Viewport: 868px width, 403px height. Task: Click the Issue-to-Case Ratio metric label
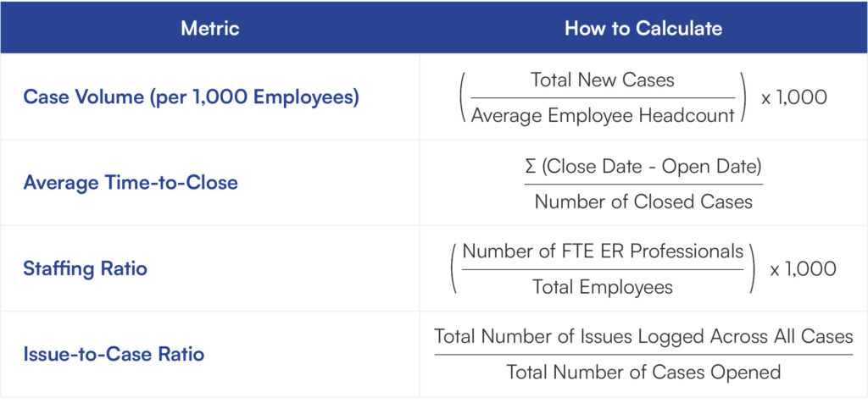114,354
